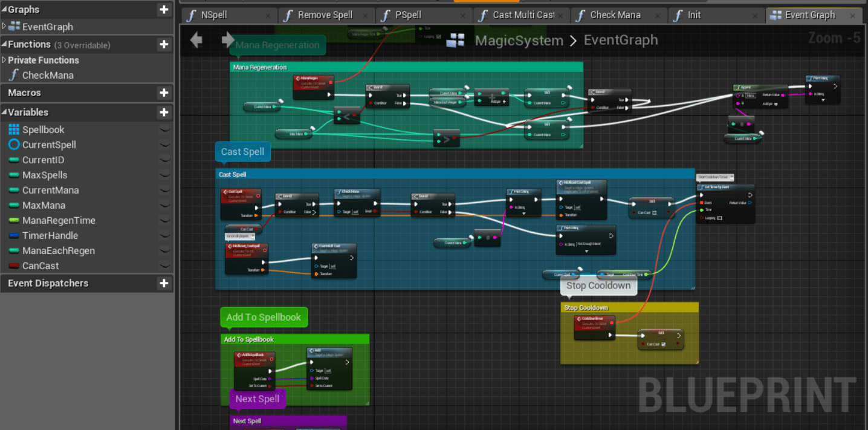Expand the Private Functions category
This screenshot has width=868, height=430.
[x=4, y=60]
